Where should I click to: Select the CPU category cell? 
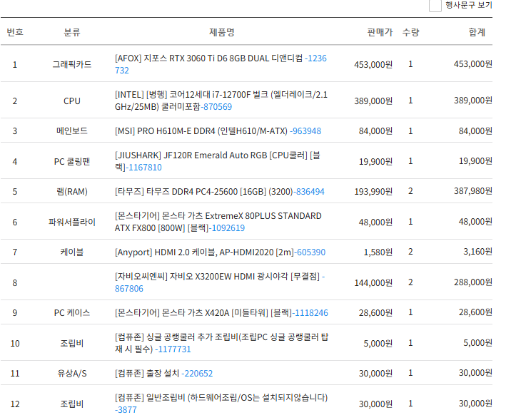coord(72,101)
